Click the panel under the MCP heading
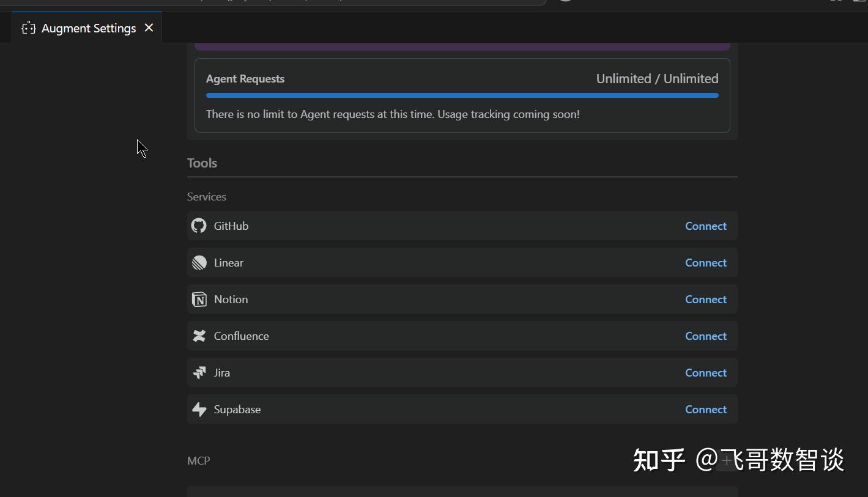 [x=462, y=493]
